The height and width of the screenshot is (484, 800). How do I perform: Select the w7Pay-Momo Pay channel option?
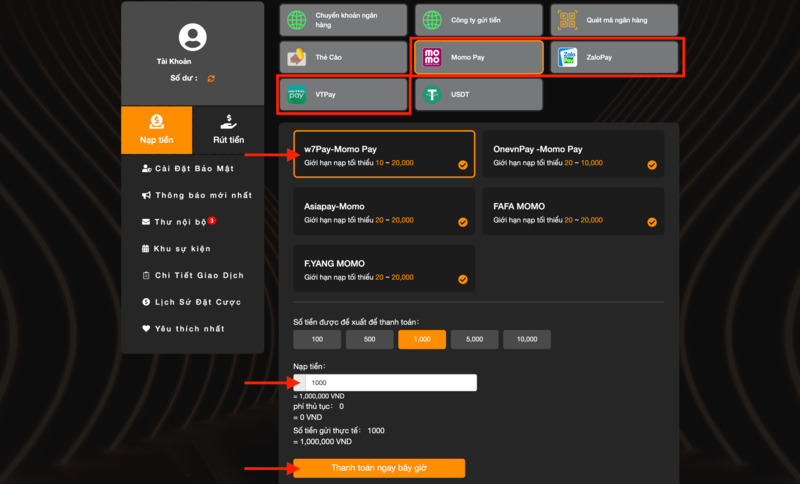(384, 154)
